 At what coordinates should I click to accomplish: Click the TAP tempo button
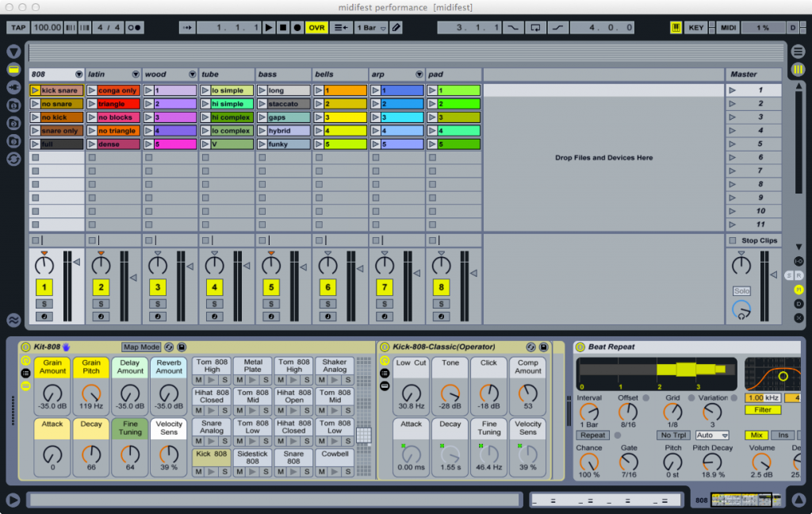pos(18,28)
